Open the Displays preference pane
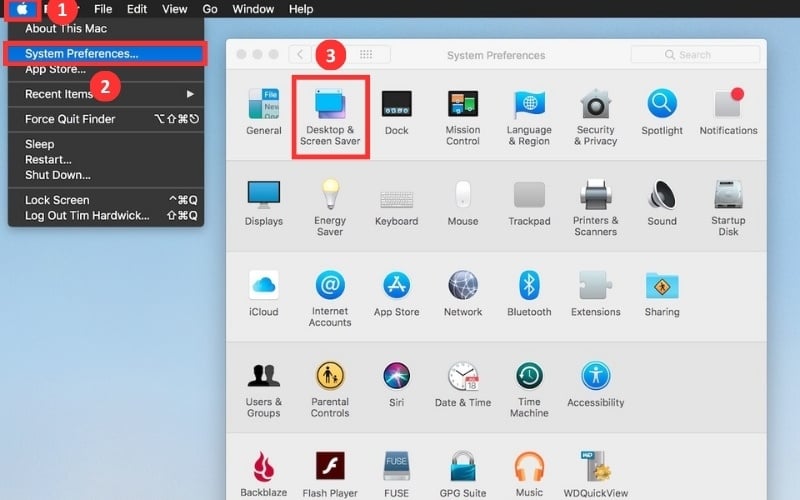Viewport: 800px width, 500px height. click(263, 203)
